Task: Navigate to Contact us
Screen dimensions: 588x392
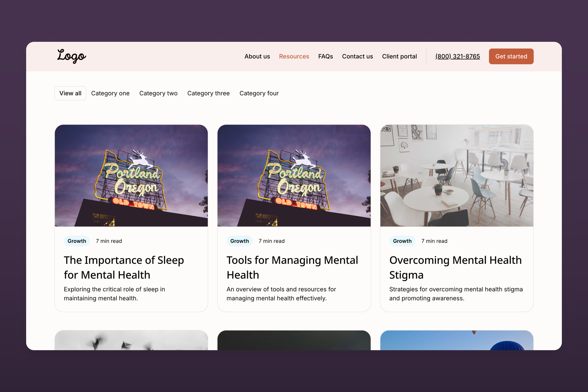Action: pyautogui.click(x=357, y=57)
